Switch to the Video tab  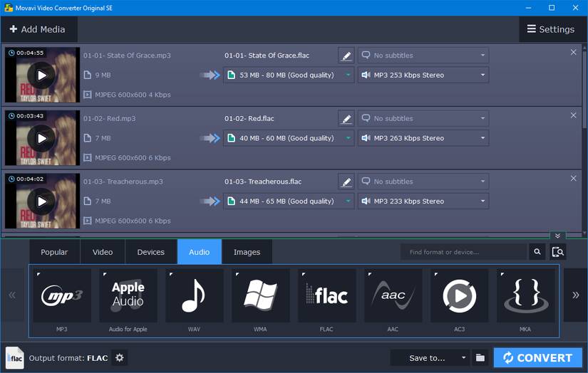pos(103,252)
